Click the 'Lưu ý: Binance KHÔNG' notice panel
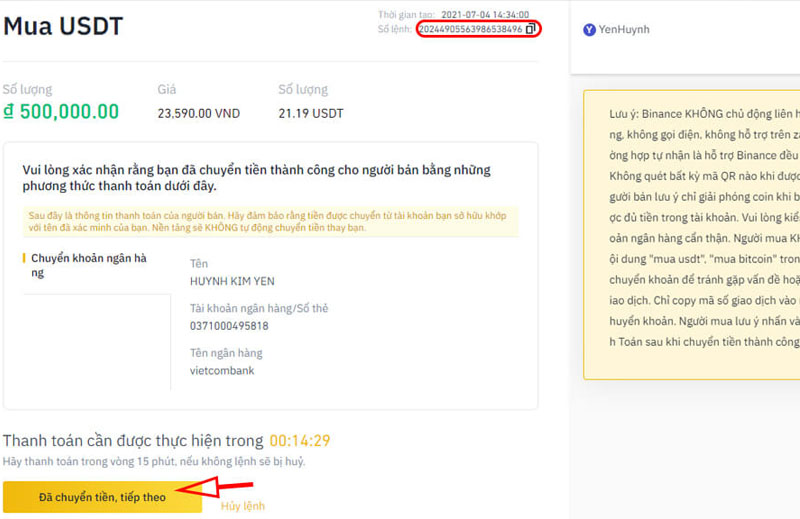This screenshot has height=519, width=800. (x=692, y=235)
